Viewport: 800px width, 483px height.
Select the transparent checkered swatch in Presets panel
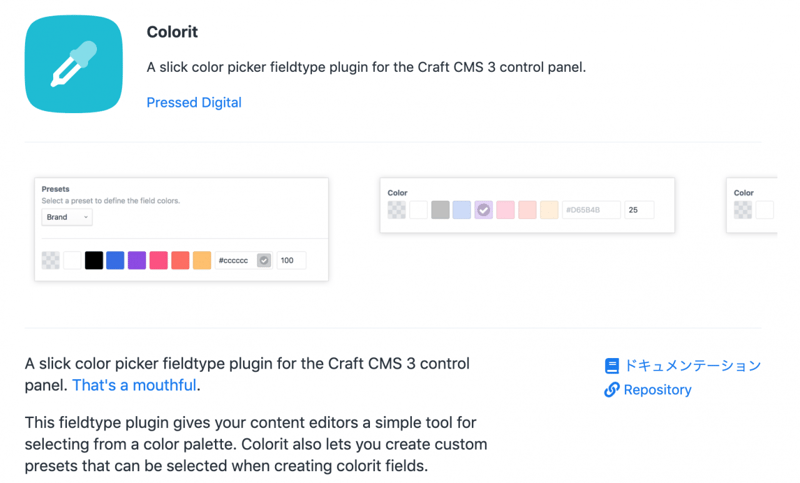click(51, 260)
